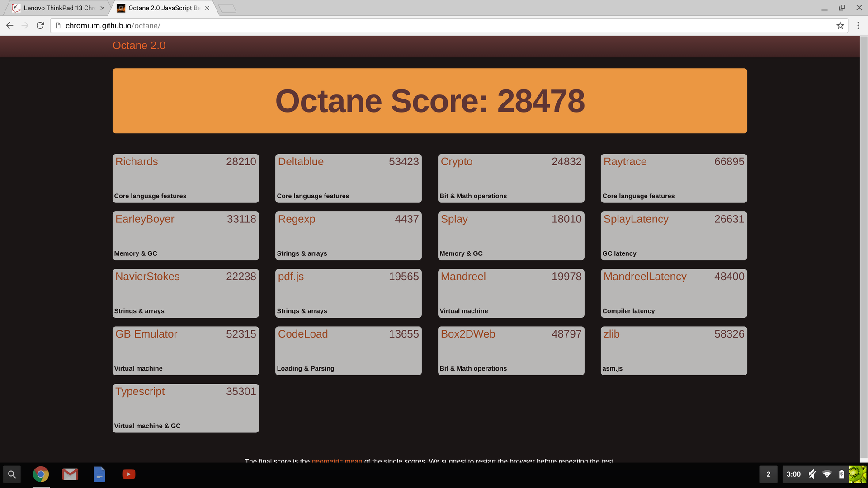Click the browser back arrow

[9, 26]
